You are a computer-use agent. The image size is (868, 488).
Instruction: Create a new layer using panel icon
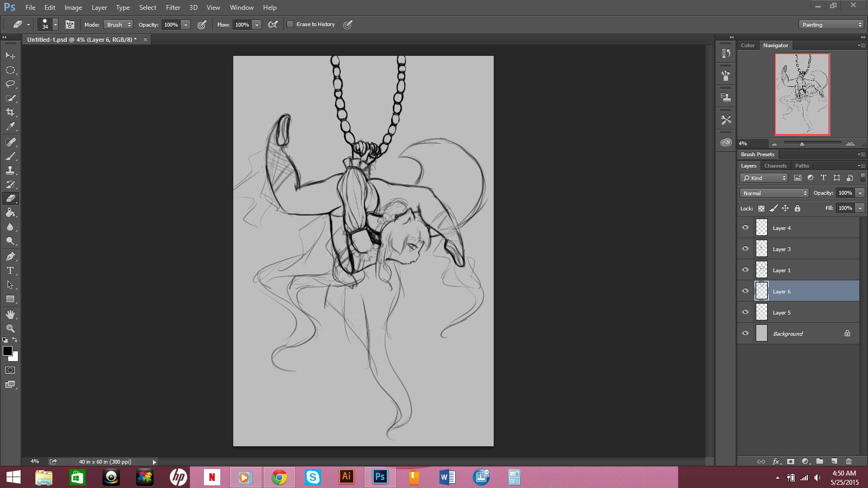tap(834, 461)
